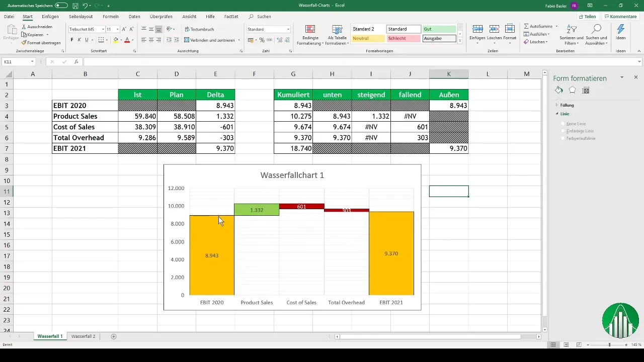This screenshot has height=362, width=644.
Task: Open Effekte pentagon tab in format pane
Action: coord(572,90)
